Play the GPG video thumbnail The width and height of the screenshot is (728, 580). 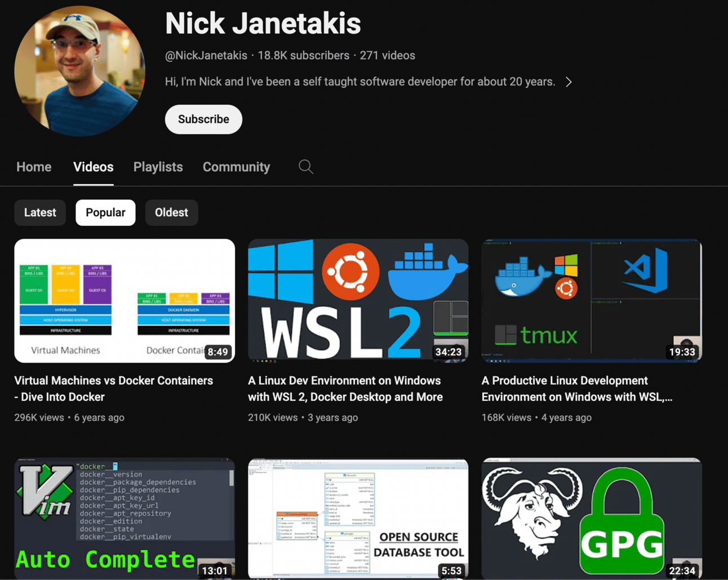pyautogui.click(x=592, y=519)
